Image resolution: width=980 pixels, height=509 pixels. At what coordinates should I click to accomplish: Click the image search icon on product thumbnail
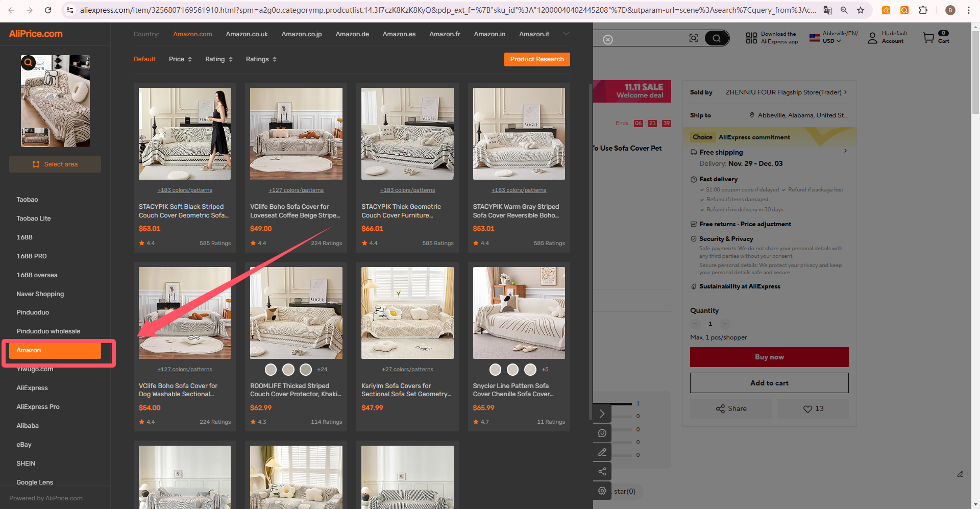tap(28, 62)
